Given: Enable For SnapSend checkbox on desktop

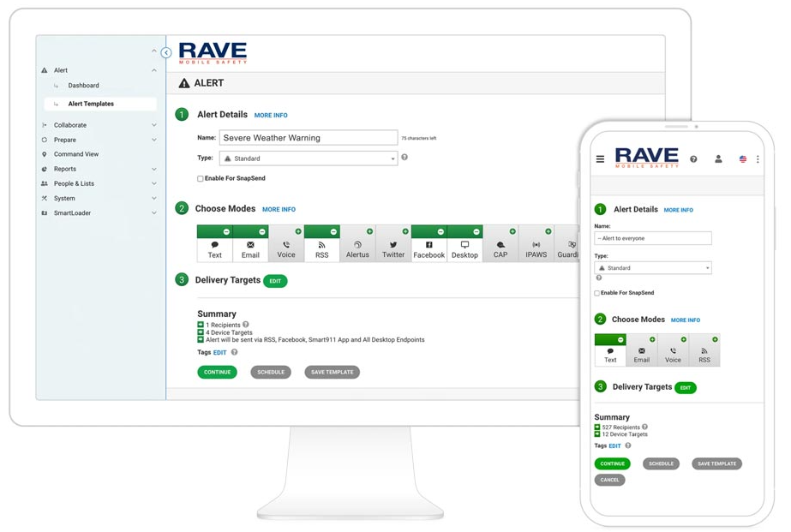Looking at the screenshot, I should 201,179.
